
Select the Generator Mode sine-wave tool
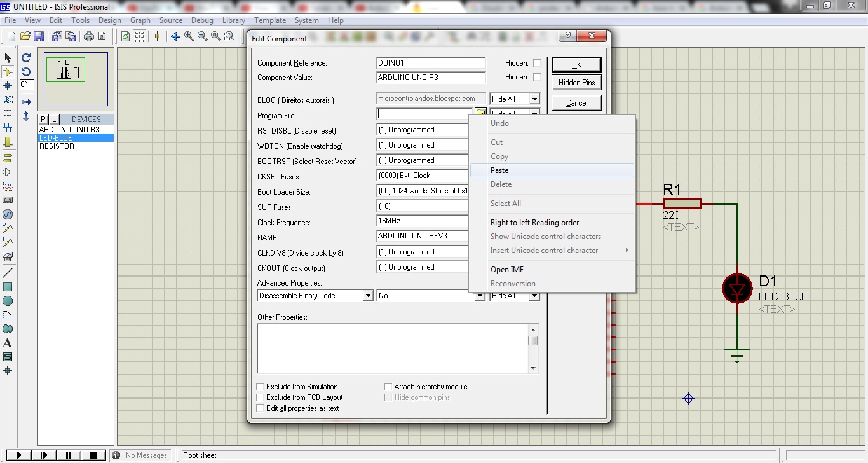point(8,214)
